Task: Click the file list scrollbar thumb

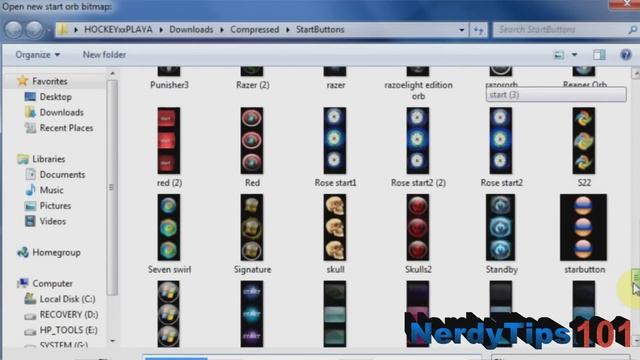Action: pyautogui.click(x=636, y=277)
